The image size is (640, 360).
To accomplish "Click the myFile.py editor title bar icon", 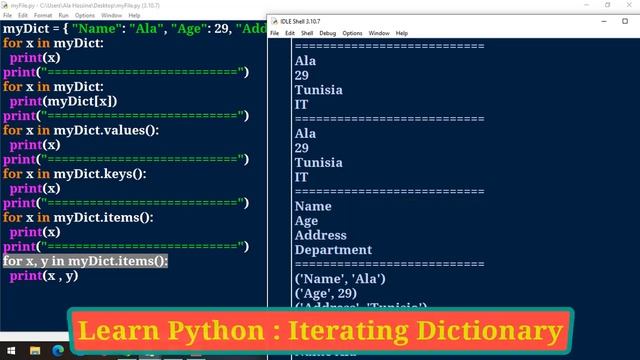I will (4, 5).
